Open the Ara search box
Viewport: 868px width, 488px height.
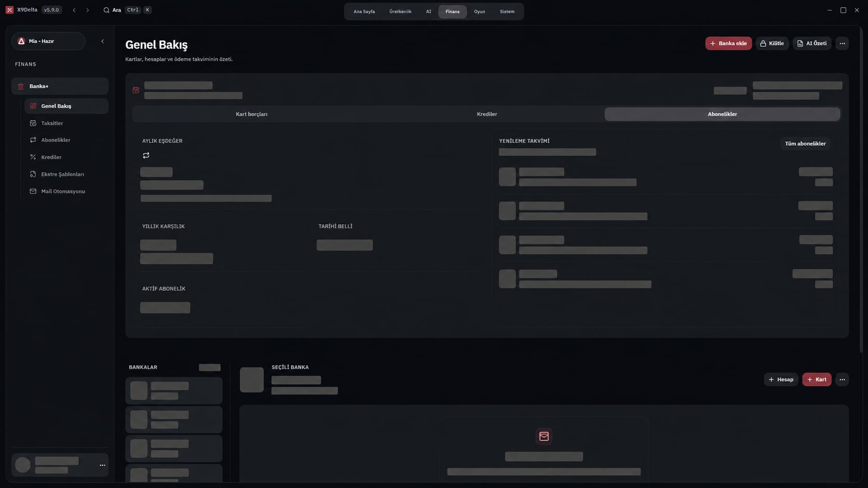pos(127,10)
